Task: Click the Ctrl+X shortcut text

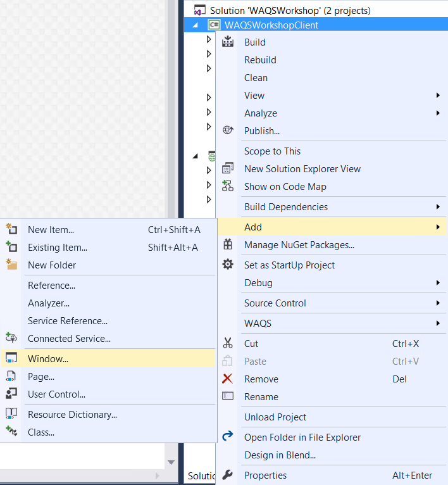Action: click(406, 344)
